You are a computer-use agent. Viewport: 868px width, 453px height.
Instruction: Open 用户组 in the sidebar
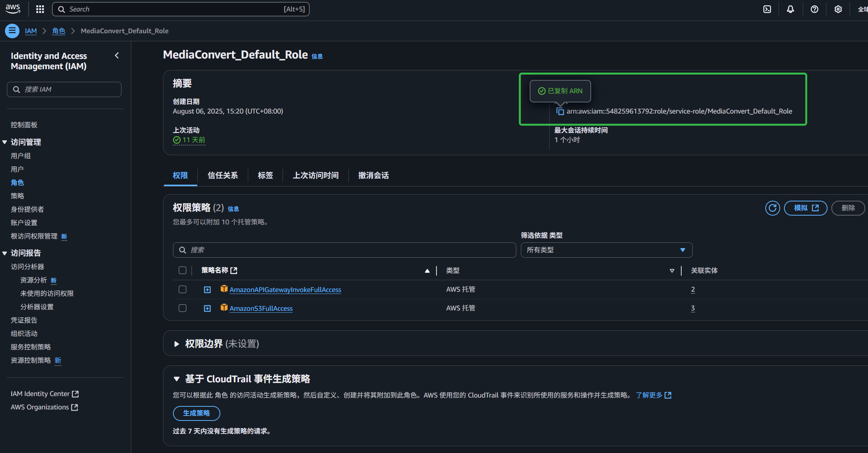(21, 156)
